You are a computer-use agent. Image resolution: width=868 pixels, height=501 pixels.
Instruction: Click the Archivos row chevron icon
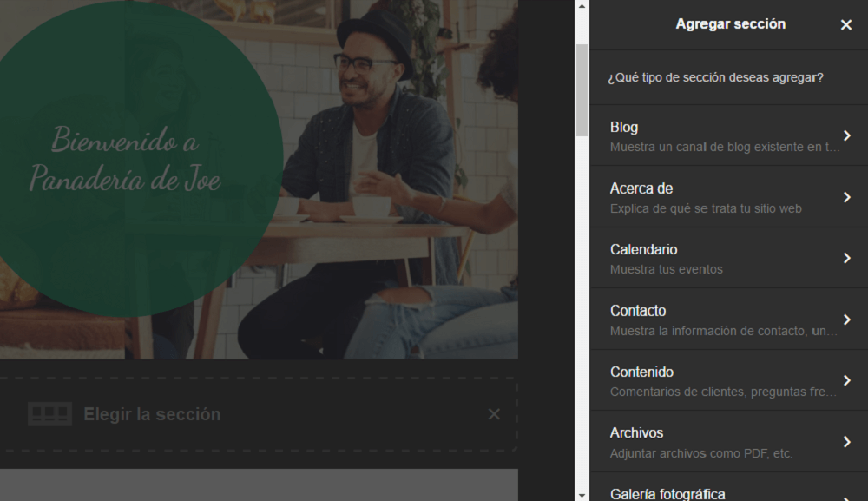pyautogui.click(x=847, y=442)
